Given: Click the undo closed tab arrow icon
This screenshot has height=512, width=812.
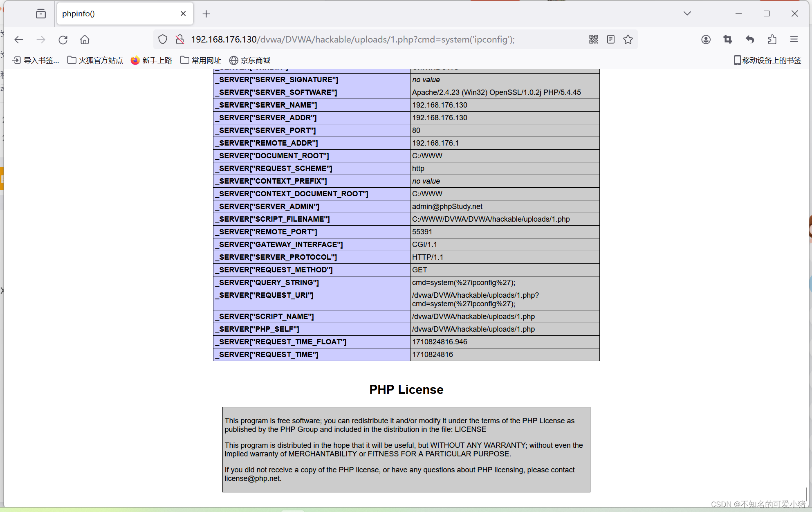Looking at the screenshot, I should (x=750, y=39).
